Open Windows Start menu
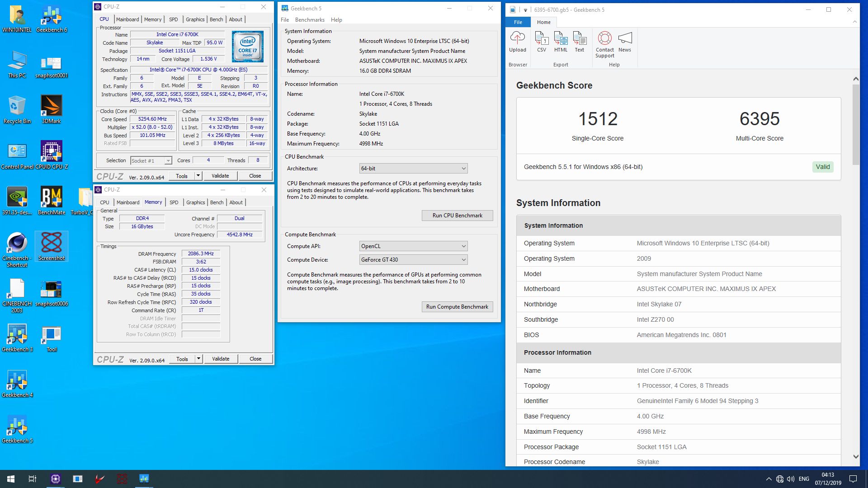 click(11, 479)
